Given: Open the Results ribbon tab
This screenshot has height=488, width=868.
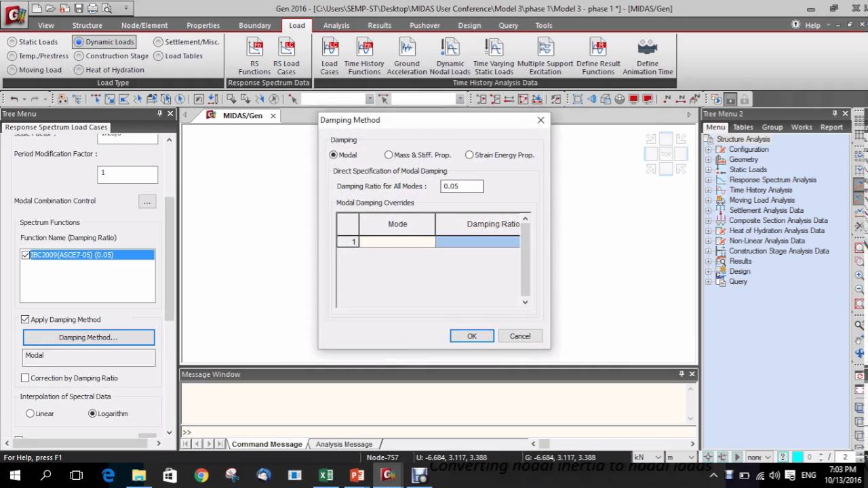Looking at the screenshot, I should pyautogui.click(x=379, y=25).
